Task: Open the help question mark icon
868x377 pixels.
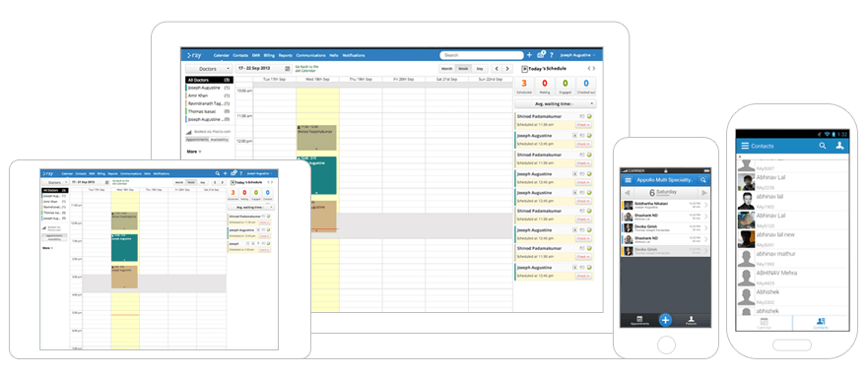Action: 552,55
